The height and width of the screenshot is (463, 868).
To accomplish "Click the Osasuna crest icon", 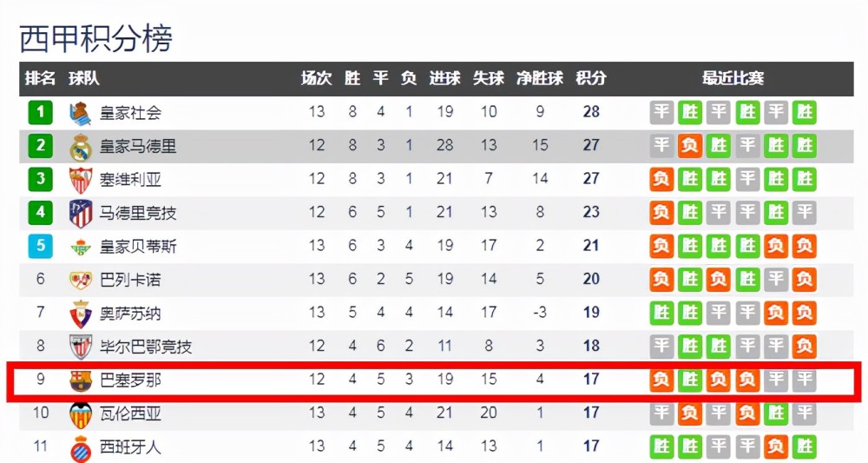I will tap(81, 314).
